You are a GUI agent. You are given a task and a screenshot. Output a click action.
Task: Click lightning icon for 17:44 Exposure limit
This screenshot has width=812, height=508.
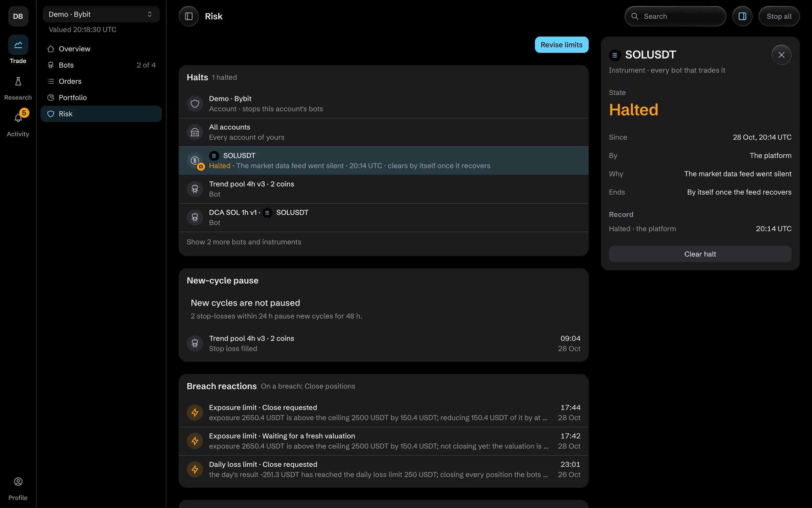coord(195,412)
